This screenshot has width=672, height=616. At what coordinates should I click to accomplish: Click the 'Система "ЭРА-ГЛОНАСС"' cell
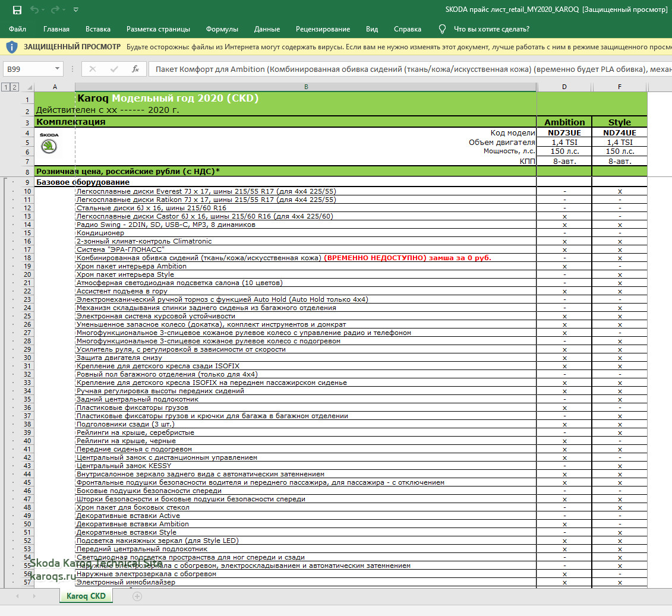point(305,249)
